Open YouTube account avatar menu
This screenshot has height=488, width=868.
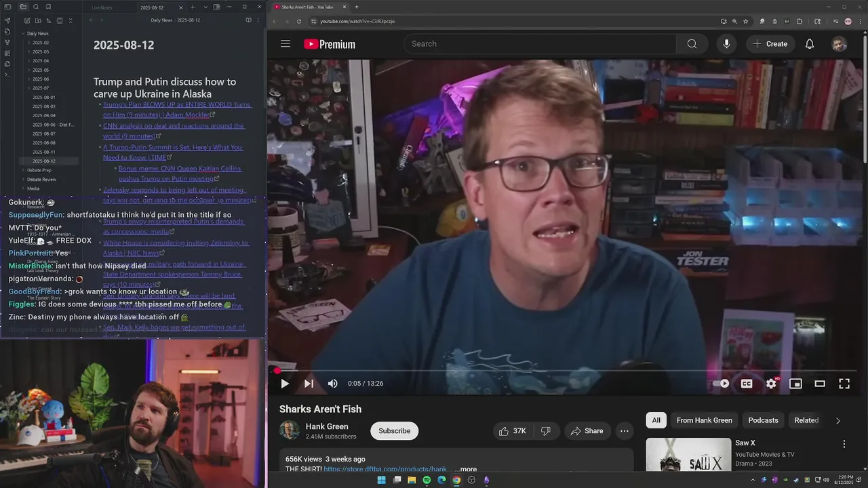click(x=839, y=44)
